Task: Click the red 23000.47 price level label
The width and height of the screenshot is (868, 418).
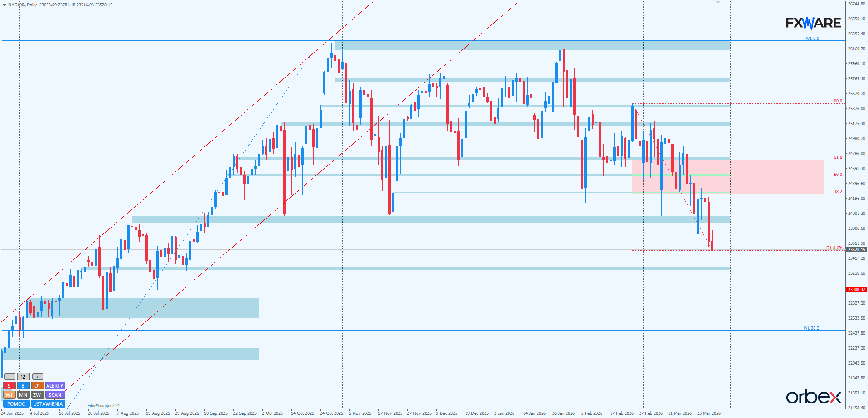Action: [856, 289]
